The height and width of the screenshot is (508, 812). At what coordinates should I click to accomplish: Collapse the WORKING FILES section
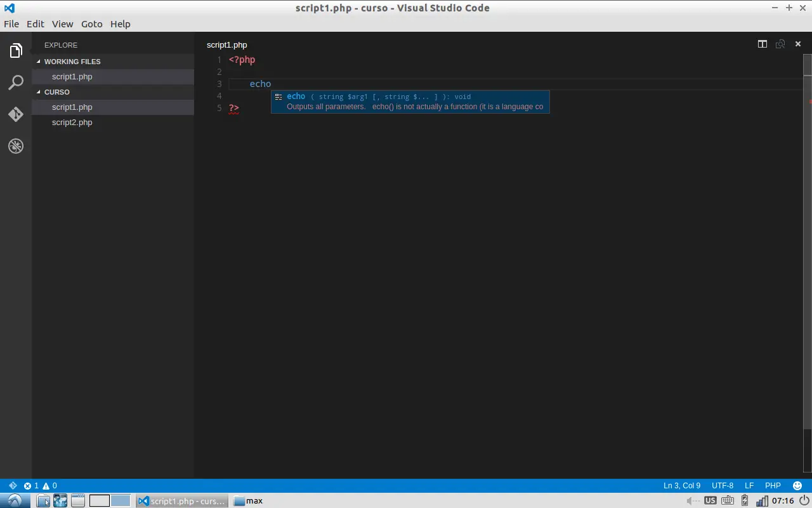click(x=113, y=62)
